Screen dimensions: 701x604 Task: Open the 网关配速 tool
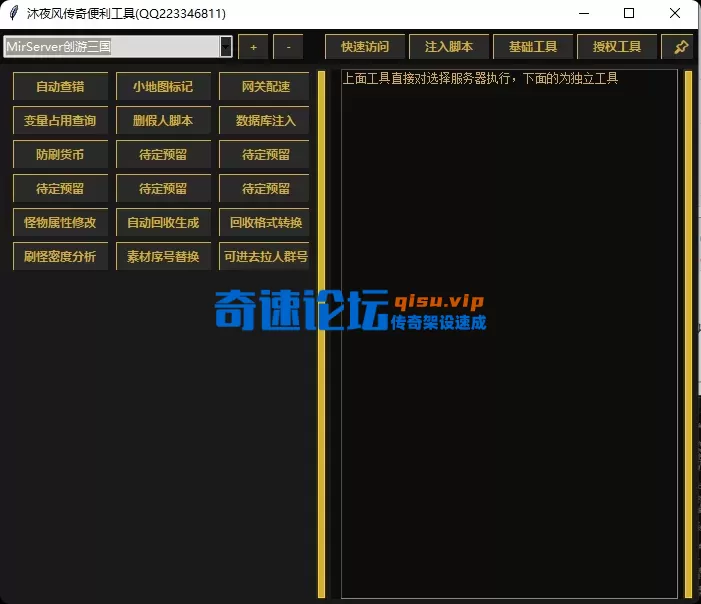point(264,86)
